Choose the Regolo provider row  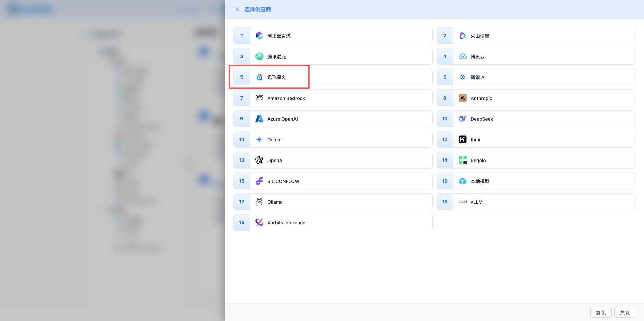(x=478, y=160)
